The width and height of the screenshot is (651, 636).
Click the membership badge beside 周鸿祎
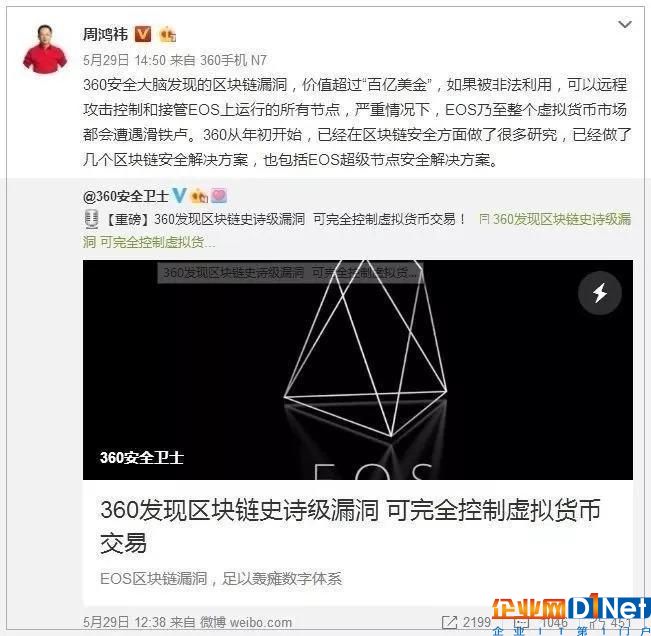point(168,34)
